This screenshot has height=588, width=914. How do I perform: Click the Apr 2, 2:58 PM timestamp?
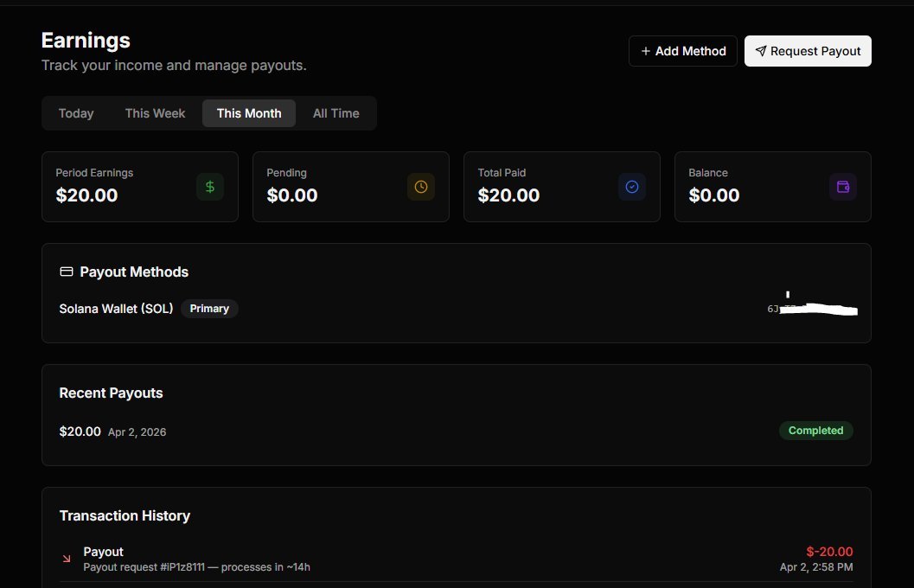coord(816,567)
